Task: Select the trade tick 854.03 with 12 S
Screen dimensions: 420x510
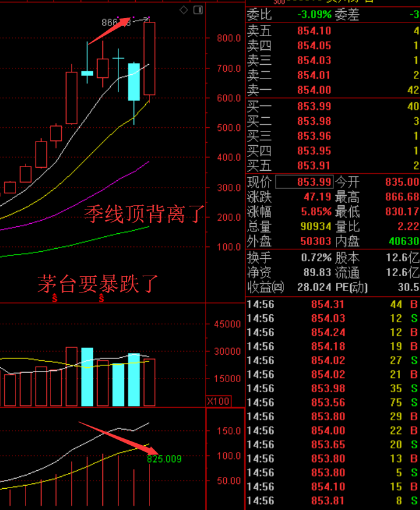Action: click(333, 319)
